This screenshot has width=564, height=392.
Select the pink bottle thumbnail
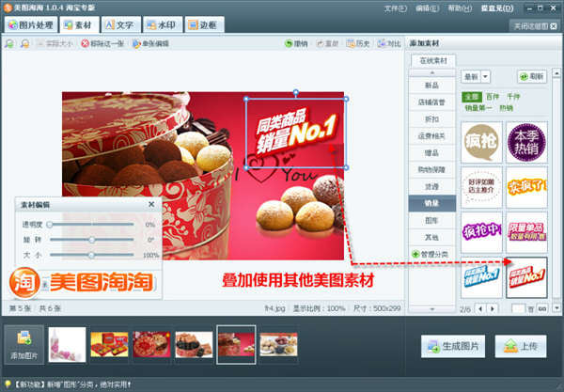coord(68,345)
